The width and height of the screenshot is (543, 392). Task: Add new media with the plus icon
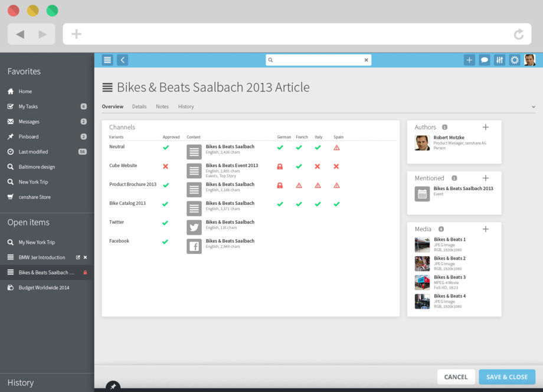point(485,228)
